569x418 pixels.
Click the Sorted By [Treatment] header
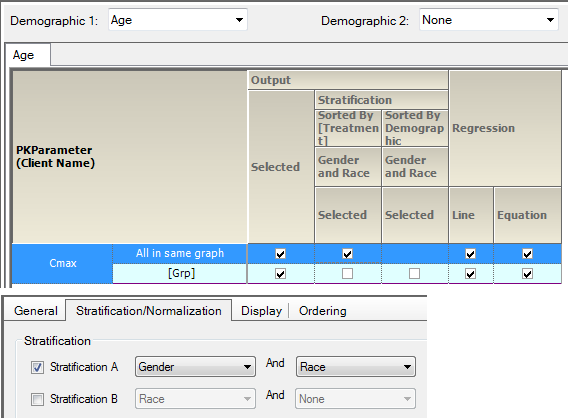pyautogui.click(x=348, y=128)
